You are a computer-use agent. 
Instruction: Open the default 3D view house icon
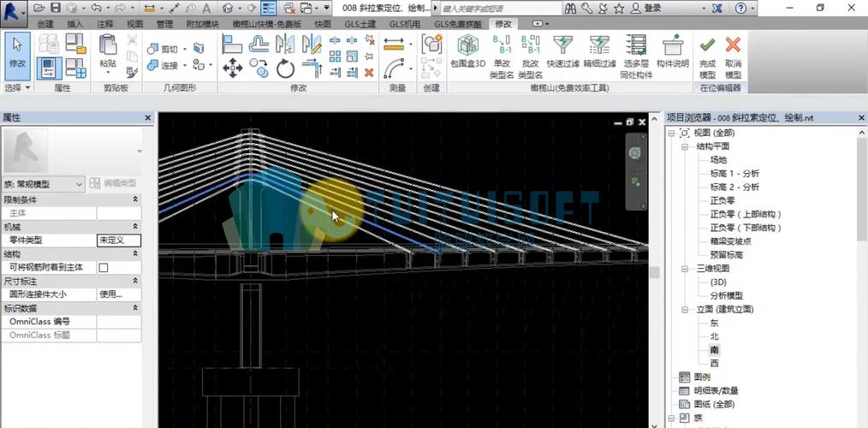(228, 8)
